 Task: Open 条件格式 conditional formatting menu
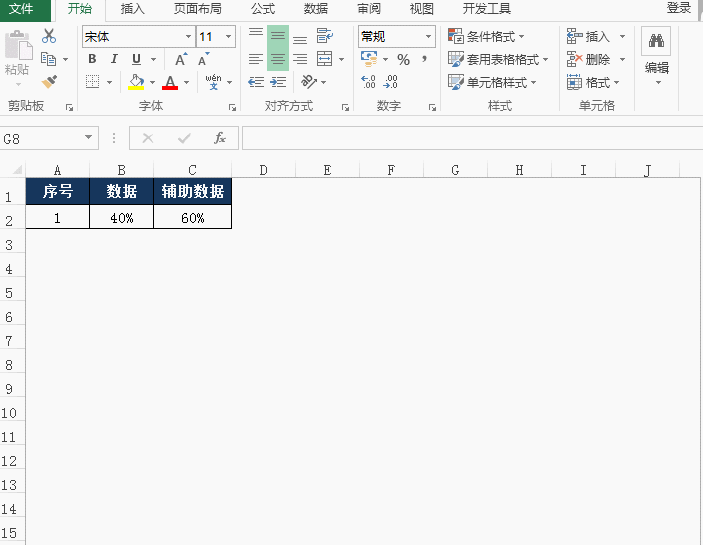(x=486, y=36)
